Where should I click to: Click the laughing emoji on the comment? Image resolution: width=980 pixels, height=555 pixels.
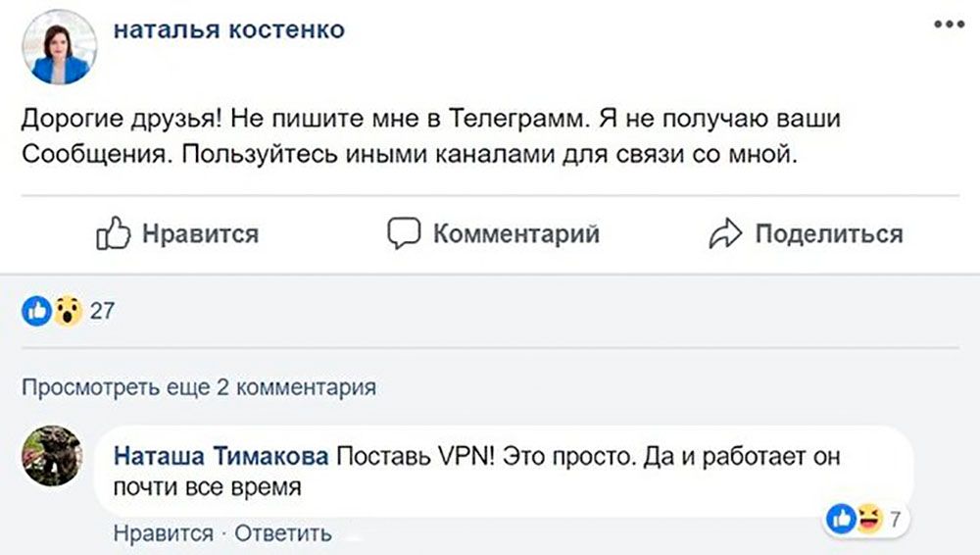click(867, 517)
